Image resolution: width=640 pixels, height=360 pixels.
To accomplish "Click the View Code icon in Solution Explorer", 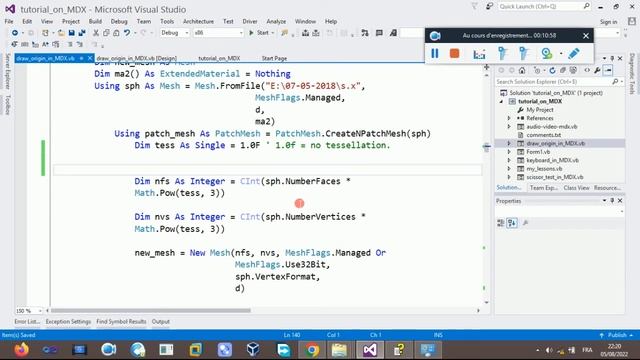I will click(587, 70).
